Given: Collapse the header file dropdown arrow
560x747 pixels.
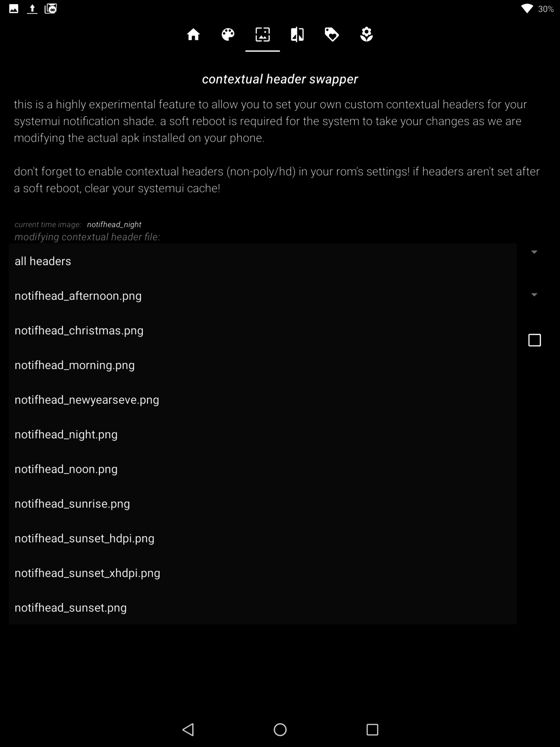Looking at the screenshot, I should 534,252.
